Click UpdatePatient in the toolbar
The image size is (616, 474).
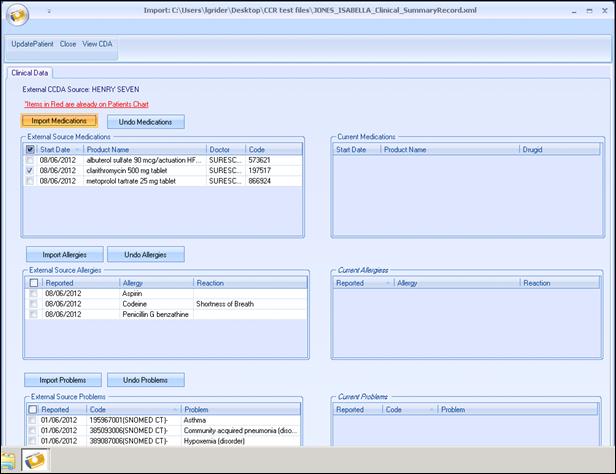coord(33,44)
